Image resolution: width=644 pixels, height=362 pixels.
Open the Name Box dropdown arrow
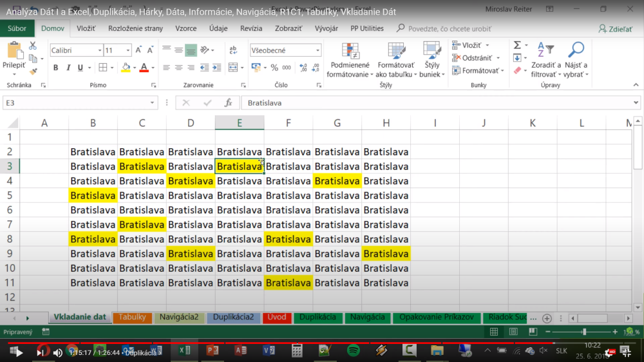(153, 103)
